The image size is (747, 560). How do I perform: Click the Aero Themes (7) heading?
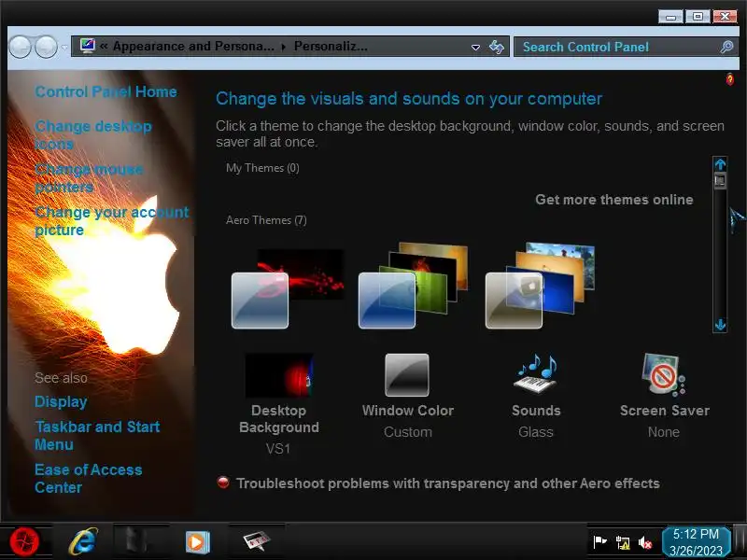click(266, 220)
